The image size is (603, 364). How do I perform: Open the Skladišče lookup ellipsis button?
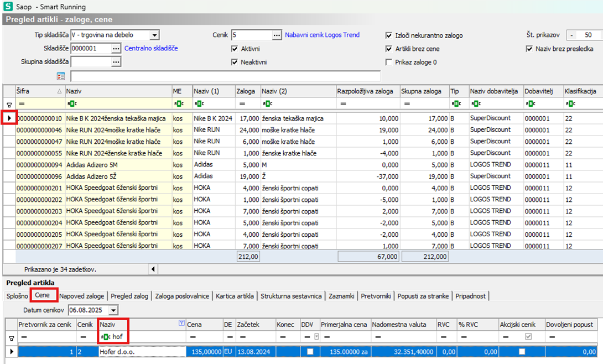[x=116, y=49]
